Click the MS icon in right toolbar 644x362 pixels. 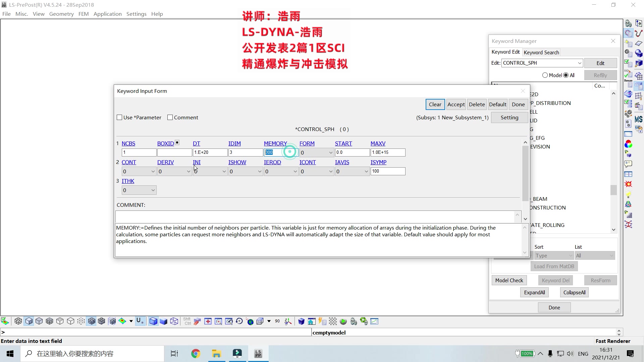click(639, 119)
